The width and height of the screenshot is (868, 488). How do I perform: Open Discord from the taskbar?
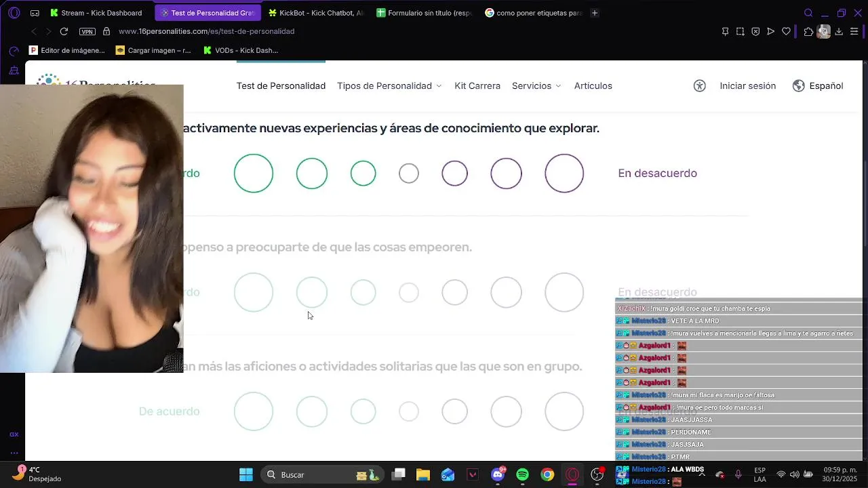(498, 474)
